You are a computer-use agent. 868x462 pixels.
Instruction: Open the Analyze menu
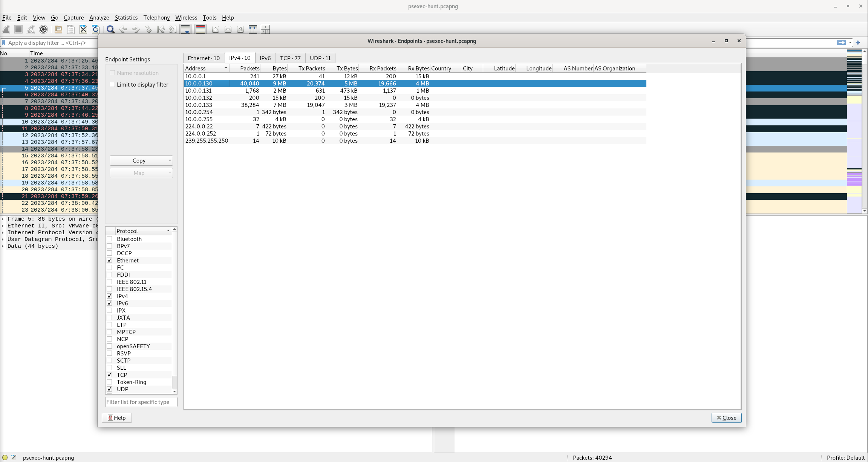pos(99,17)
